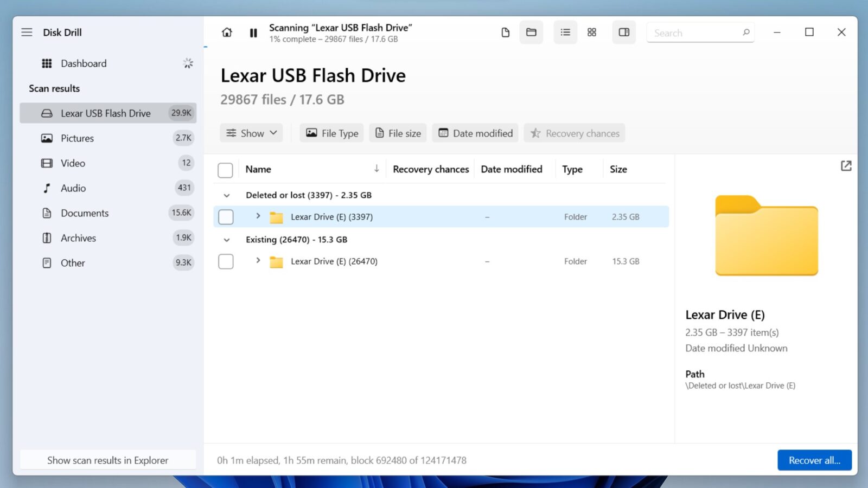Open the Home screen via house icon
This screenshot has height=488, width=868.
(x=227, y=33)
